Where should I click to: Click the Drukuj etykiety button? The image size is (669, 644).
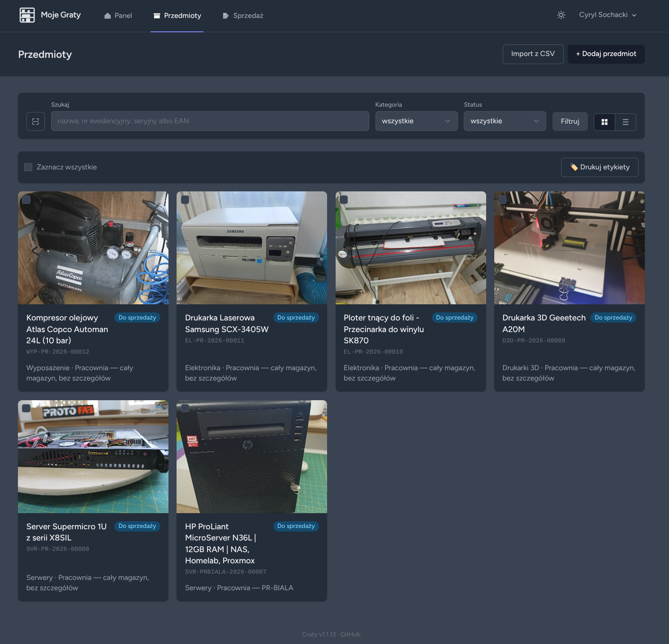click(x=600, y=167)
